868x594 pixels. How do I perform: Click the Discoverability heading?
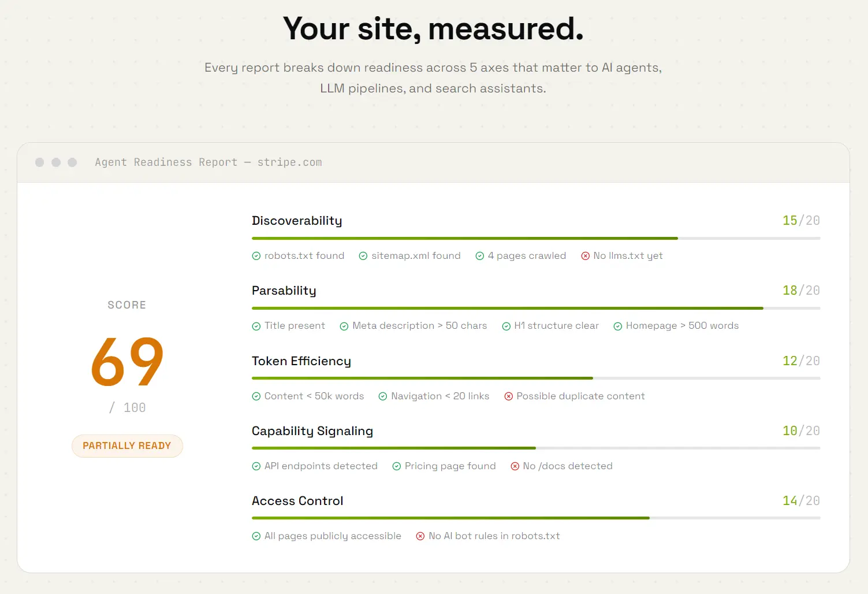(297, 221)
